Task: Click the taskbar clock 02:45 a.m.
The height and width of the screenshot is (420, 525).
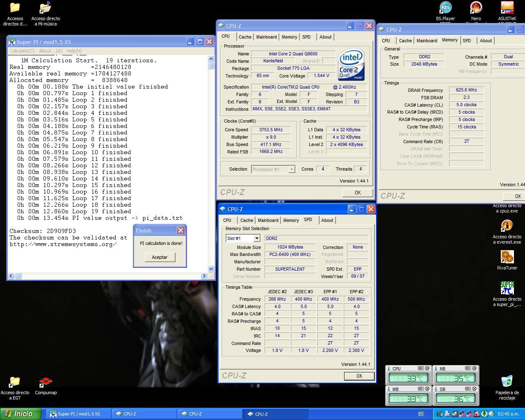Action: (509, 414)
